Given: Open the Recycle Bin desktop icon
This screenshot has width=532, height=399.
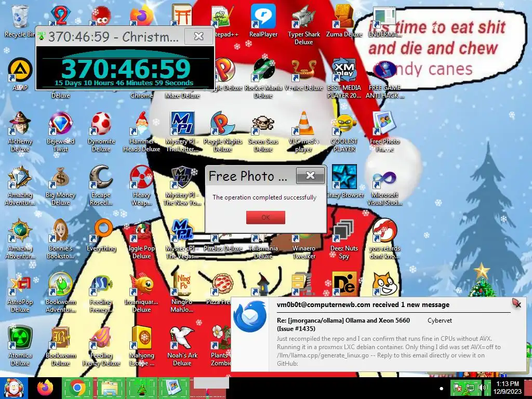Looking at the screenshot, I should tap(20, 20).
